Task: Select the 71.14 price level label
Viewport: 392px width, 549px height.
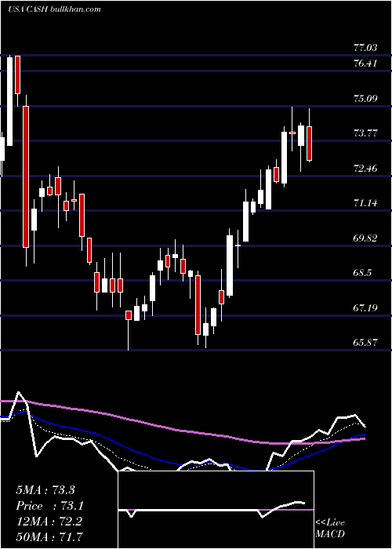Action: click(x=365, y=202)
